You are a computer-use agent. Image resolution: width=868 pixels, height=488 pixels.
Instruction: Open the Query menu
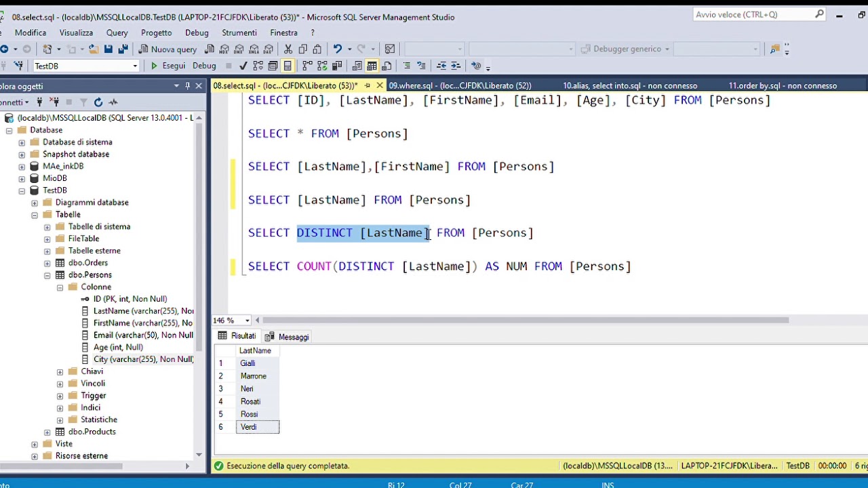[117, 33]
